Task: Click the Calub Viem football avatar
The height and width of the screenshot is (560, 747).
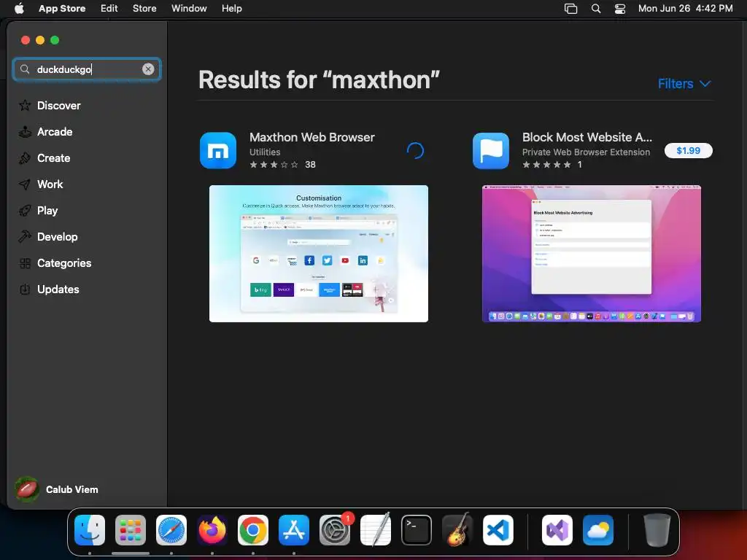Action: point(27,489)
